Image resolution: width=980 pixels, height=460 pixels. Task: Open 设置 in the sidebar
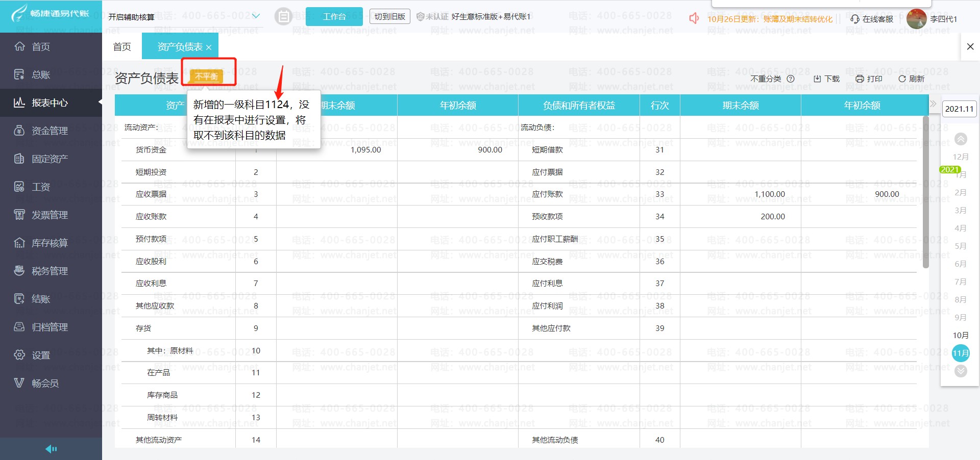pos(51,355)
